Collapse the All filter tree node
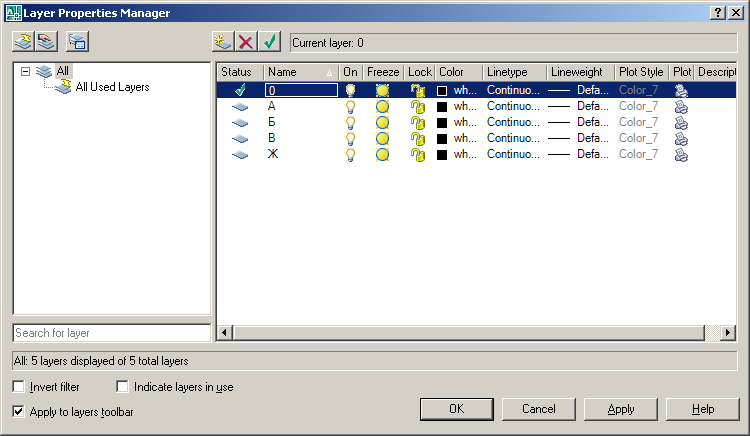Screen dimensions: 750x436 tap(25, 71)
